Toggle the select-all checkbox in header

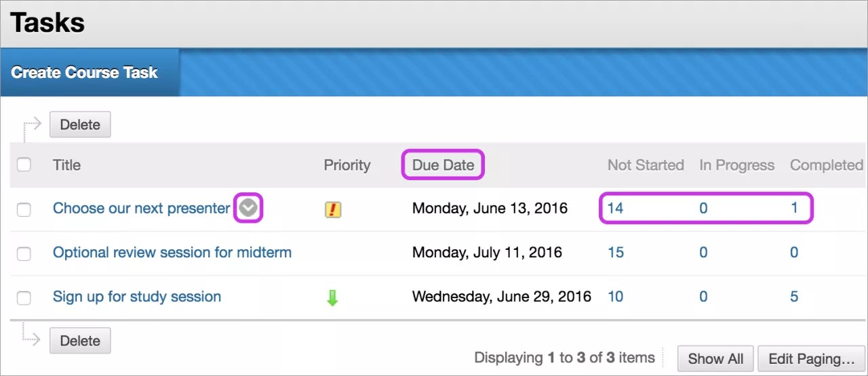click(x=24, y=165)
